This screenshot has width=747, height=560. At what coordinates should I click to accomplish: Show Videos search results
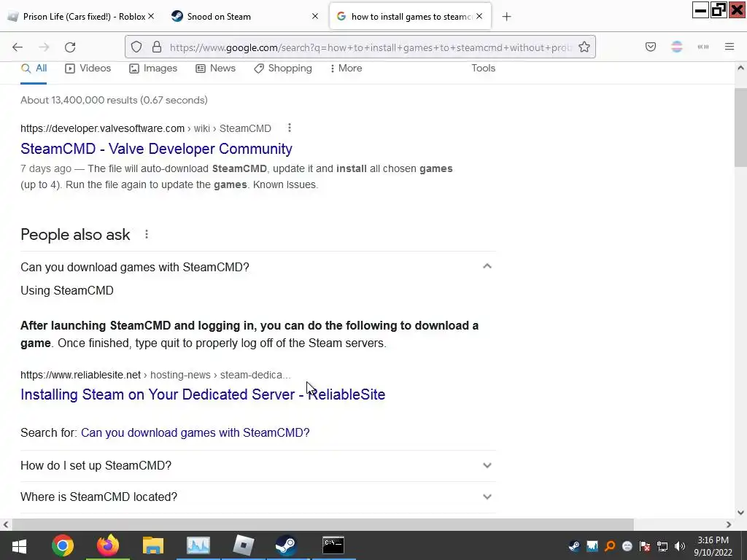point(88,68)
